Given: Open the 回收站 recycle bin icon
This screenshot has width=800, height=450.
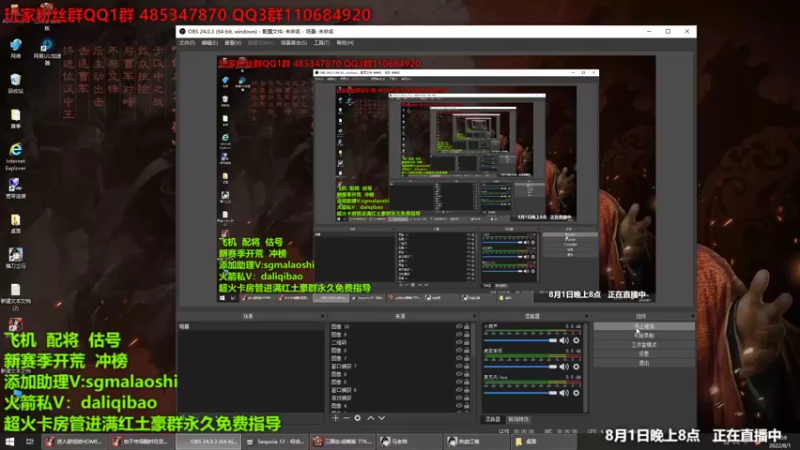Looking at the screenshot, I should tap(15, 84).
